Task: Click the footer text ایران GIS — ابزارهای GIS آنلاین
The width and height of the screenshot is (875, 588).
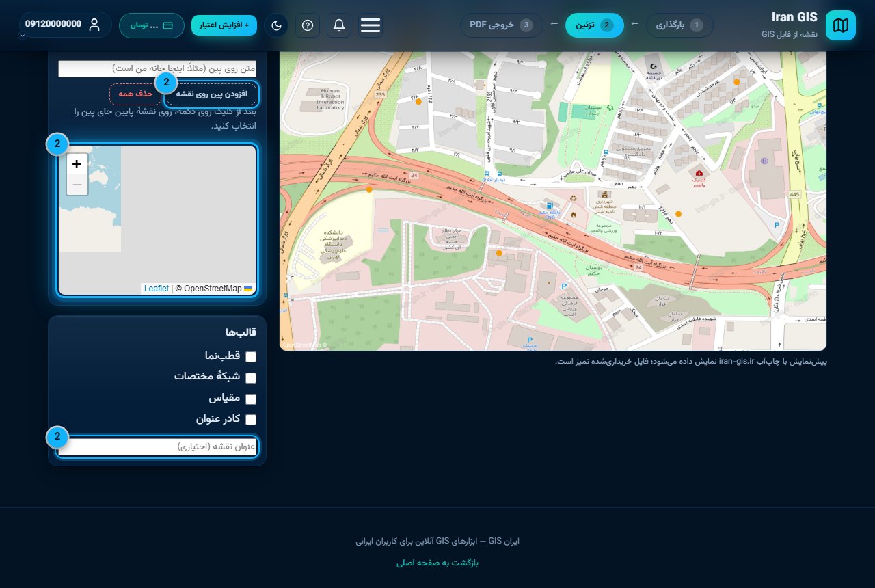Action: click(437, 542)
